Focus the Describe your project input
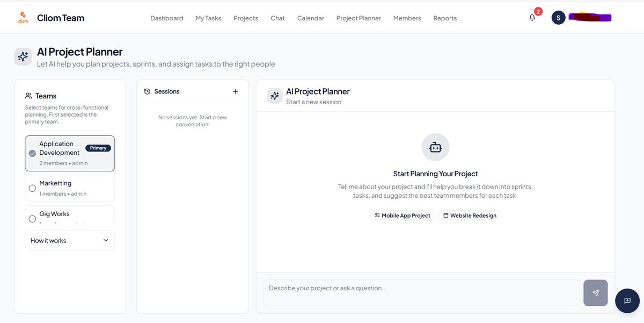Screen dimensions: 644x323 (421, 293)
